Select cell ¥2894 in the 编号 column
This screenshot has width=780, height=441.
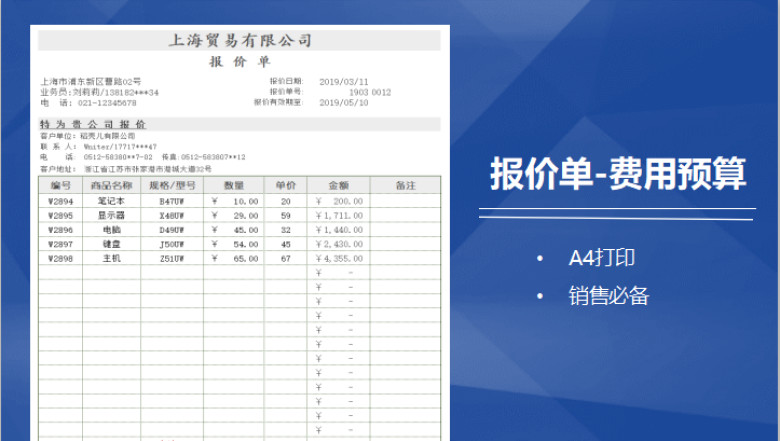(61, 201)
